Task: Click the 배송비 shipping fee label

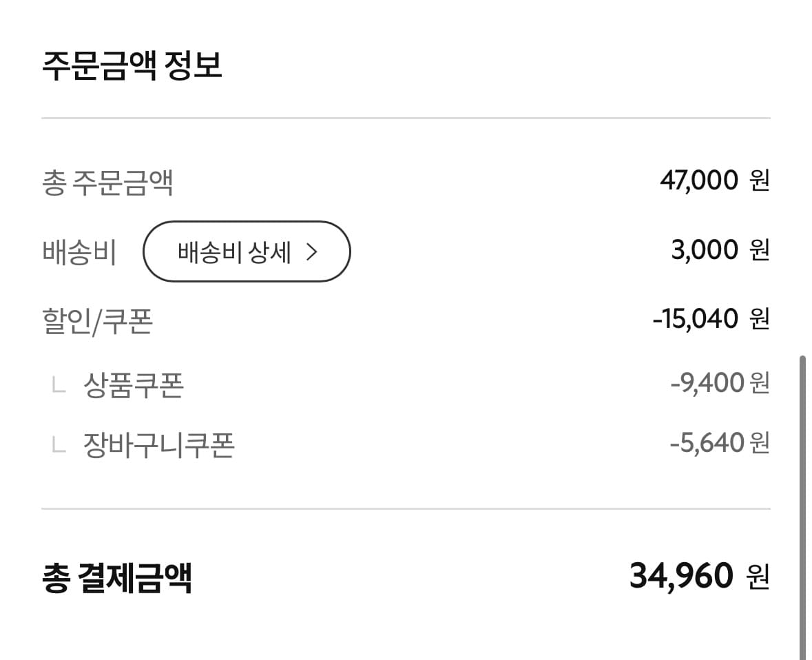Action: point(79,252)
